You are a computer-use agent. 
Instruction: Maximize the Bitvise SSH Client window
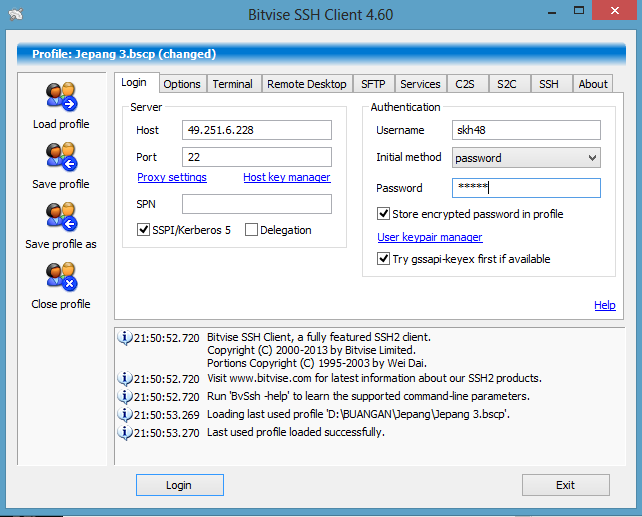point(579,11)
